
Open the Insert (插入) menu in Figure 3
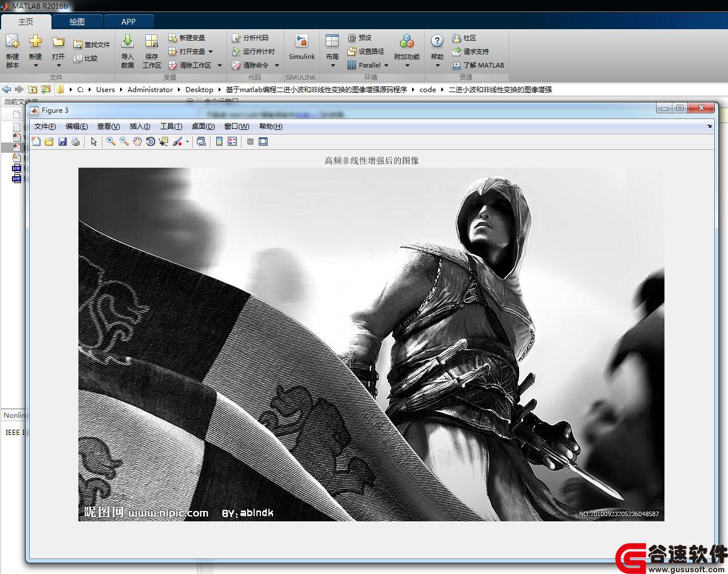[140, 126]
